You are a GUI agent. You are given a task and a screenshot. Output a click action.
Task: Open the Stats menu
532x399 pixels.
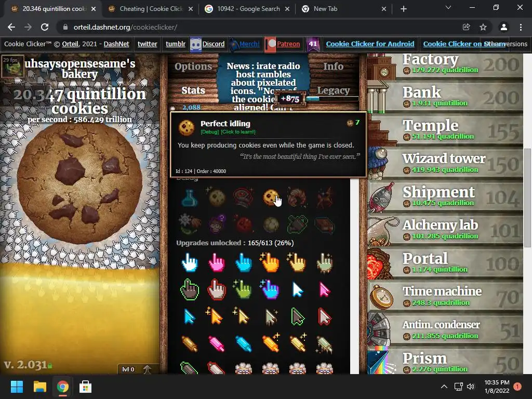point(193,90)
